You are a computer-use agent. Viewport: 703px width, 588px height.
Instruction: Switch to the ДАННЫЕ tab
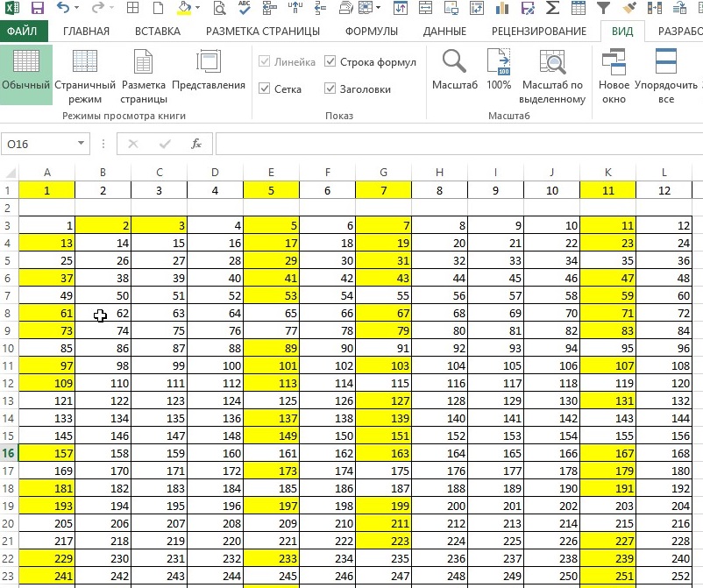(x=444, y=32)
